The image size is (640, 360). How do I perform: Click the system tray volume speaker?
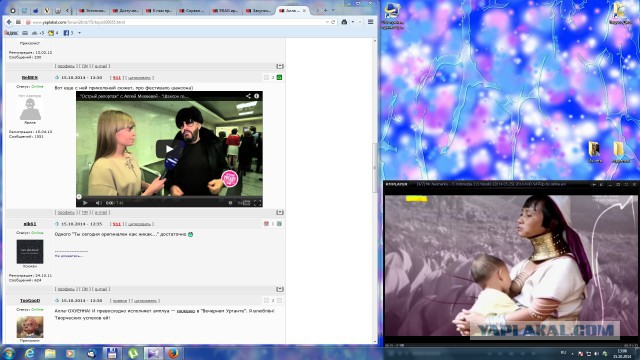point(596,353)
